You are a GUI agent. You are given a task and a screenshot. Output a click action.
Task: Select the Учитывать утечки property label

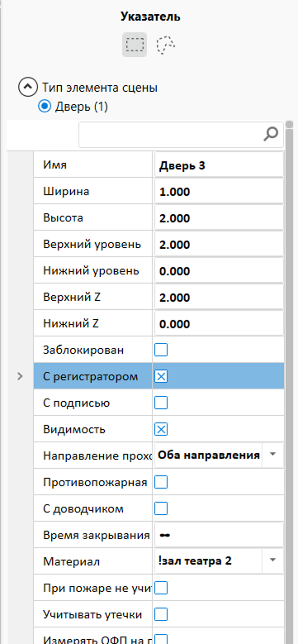(x=92, y=614)
